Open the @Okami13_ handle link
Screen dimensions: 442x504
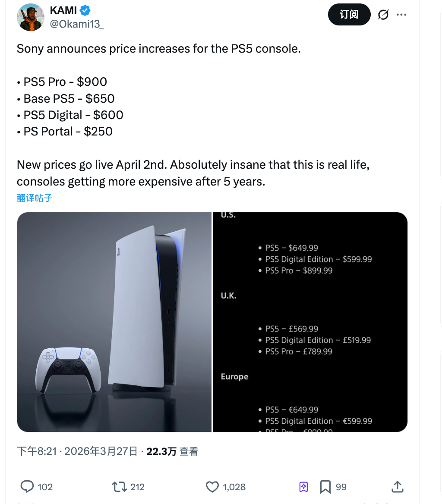click(x=77, y=24)
